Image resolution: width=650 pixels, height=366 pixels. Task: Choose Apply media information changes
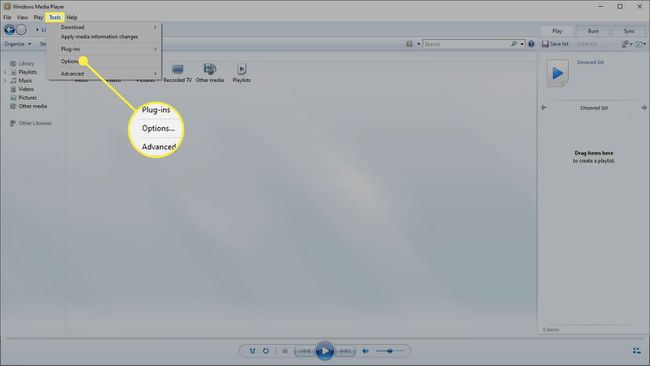[x=104, y=37]
